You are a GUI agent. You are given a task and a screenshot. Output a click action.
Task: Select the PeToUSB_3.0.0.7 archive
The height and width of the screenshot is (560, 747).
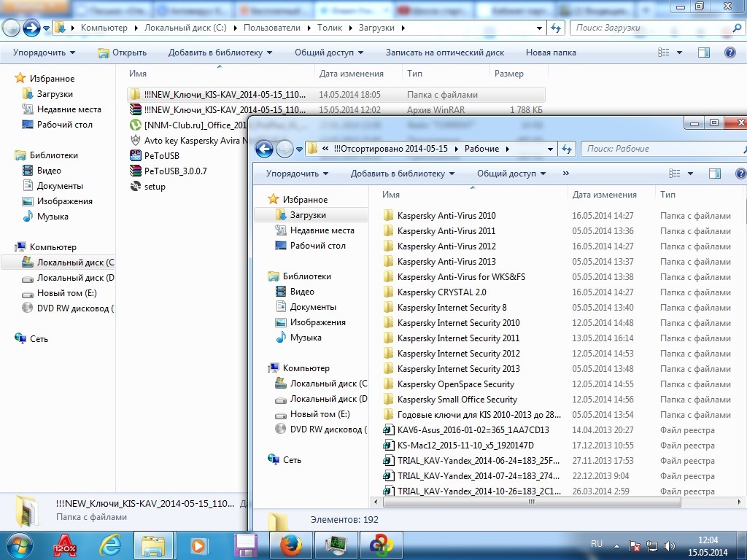point(169,171)
